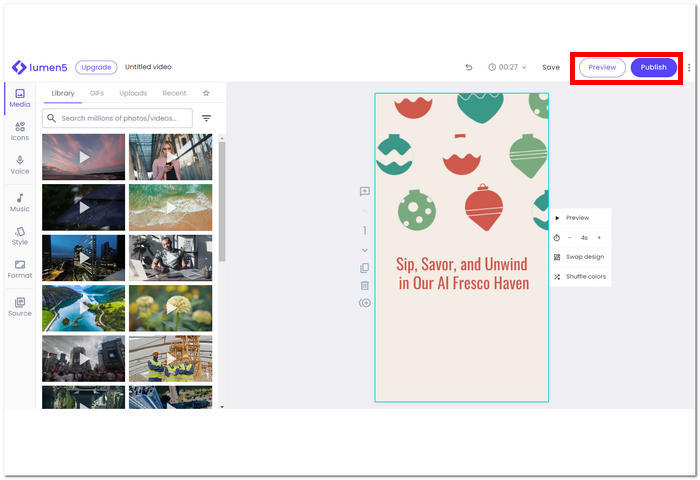Open the Music panel in the sidebar

click(20, 202)
